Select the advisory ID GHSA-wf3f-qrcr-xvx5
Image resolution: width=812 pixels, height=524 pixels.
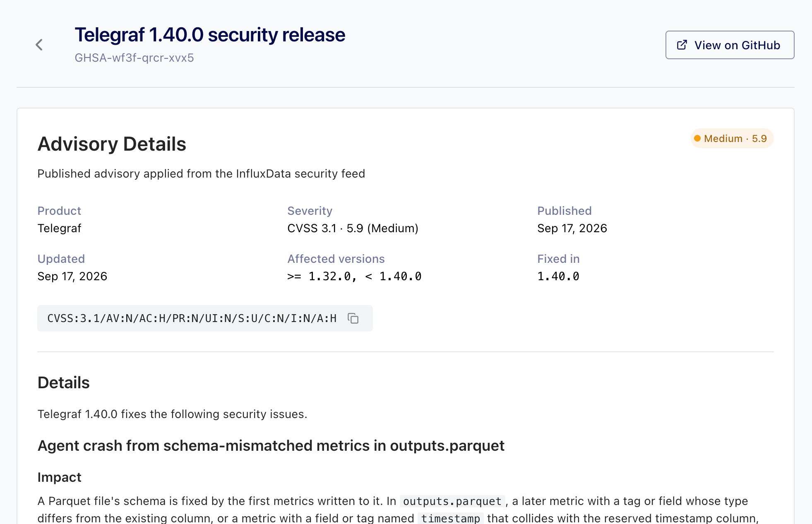click(134, 58)
